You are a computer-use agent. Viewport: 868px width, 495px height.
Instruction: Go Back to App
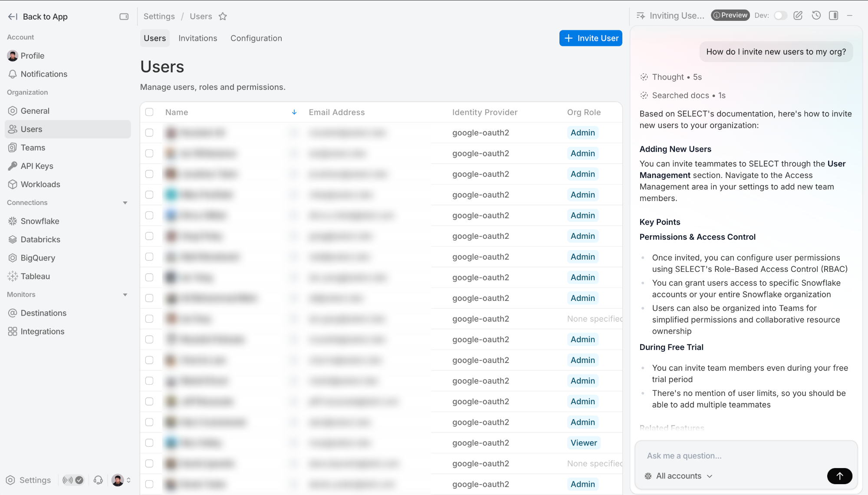[38, 16]
